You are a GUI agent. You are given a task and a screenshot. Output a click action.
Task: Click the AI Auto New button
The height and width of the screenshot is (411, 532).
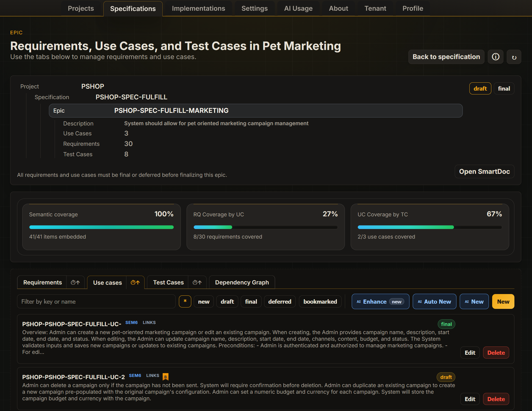tap(434, 301)
